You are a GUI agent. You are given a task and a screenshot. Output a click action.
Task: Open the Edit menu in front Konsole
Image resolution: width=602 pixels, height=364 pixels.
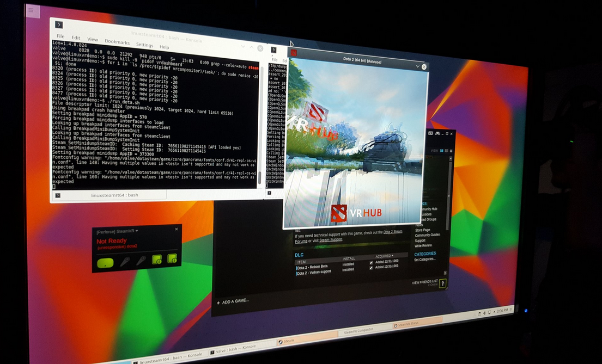tap(76, 38)
